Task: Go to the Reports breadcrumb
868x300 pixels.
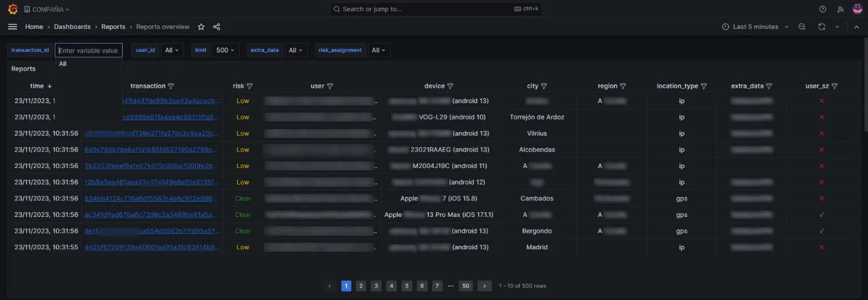Action: (113, 27)
